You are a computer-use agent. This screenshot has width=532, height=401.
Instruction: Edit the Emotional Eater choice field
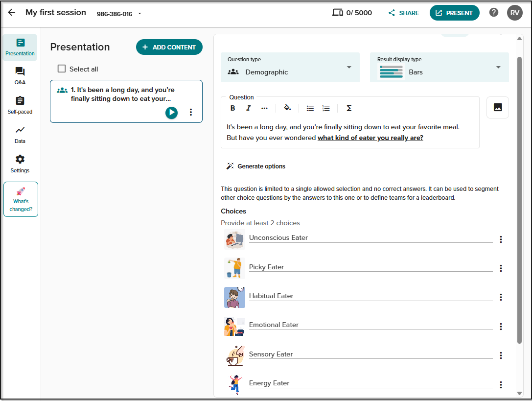371,325
